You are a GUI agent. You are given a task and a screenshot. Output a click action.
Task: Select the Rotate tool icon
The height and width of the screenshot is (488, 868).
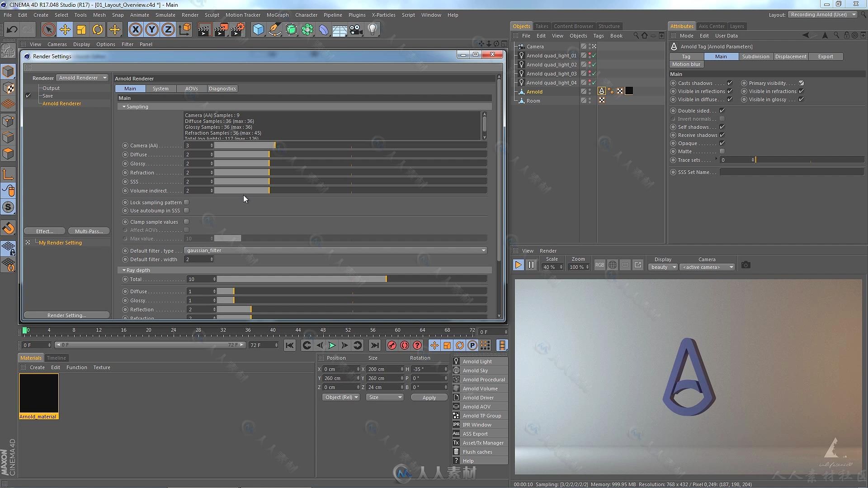tap(98, 30)
